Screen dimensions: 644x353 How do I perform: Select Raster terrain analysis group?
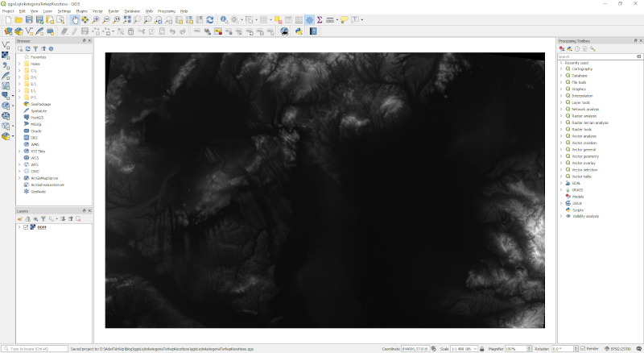590,123
